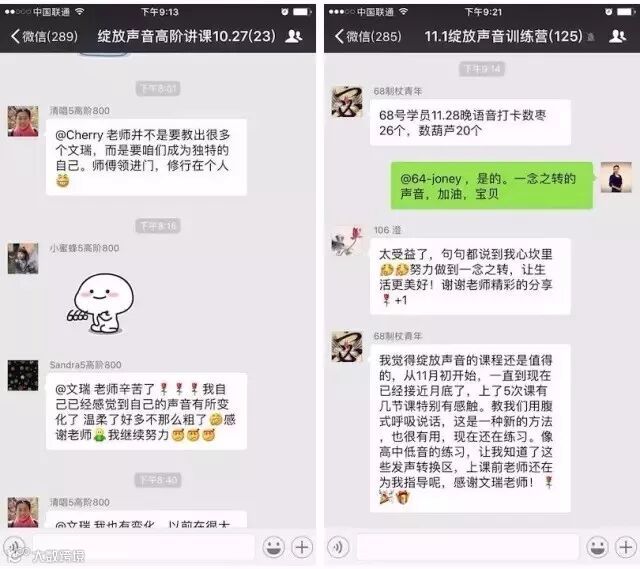This screenshot has width=640, height=569.
Task: Tap the back arrow beside 微信(285)
Action: (x=339, y=36)
